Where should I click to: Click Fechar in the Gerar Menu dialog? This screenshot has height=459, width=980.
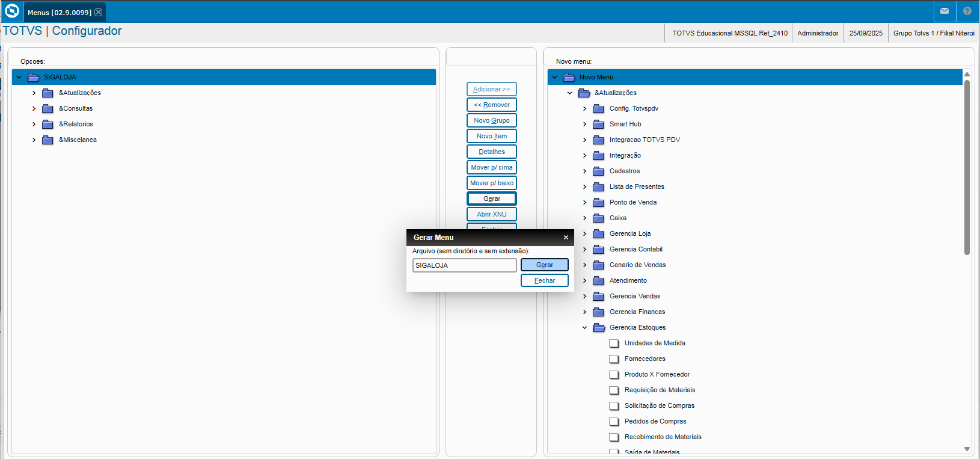click(x=545, y=280)
